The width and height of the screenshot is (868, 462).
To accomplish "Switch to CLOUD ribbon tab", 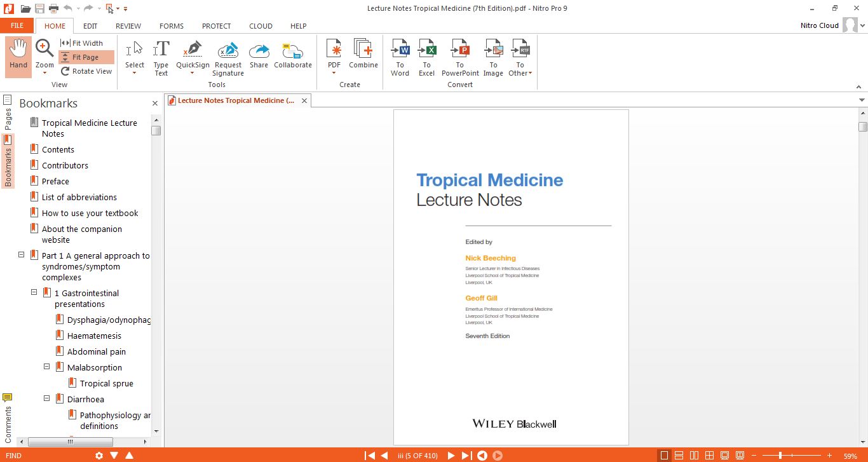I will pos(261,26).
